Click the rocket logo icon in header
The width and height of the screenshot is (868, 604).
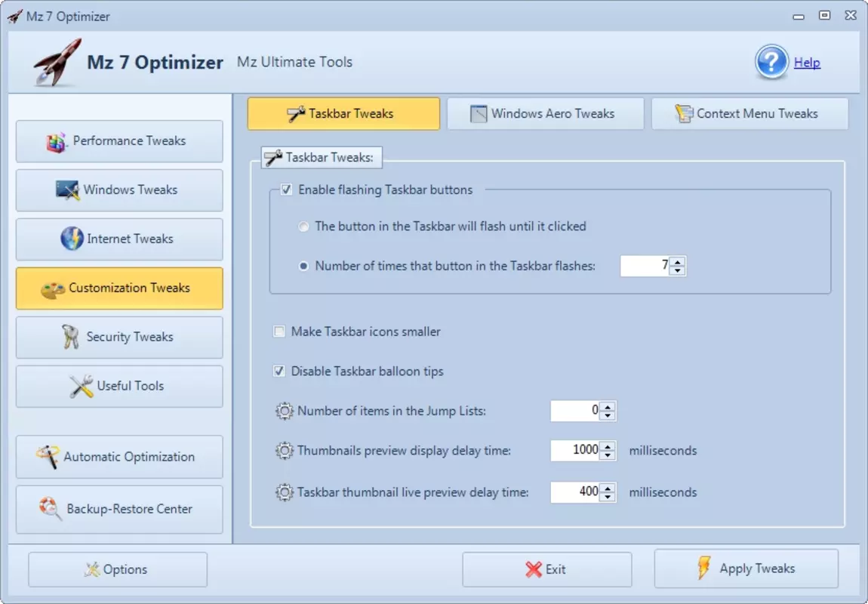[x=57, y=62]
